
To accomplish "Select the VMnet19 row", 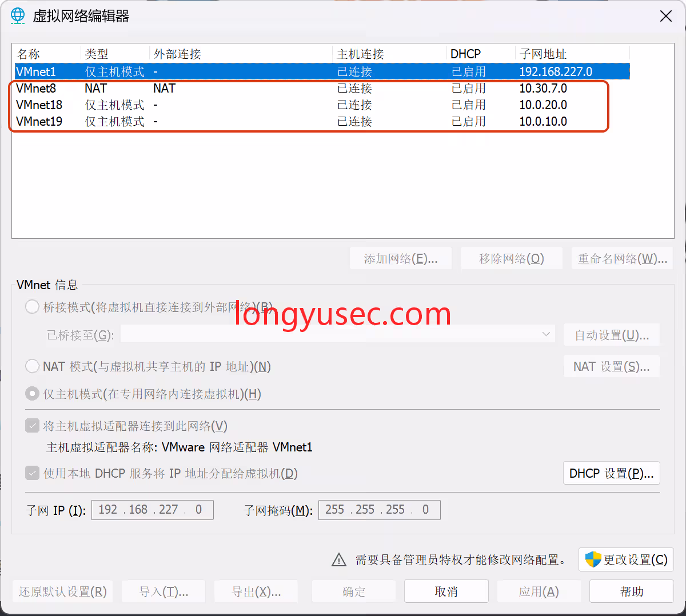I will 322,121.
